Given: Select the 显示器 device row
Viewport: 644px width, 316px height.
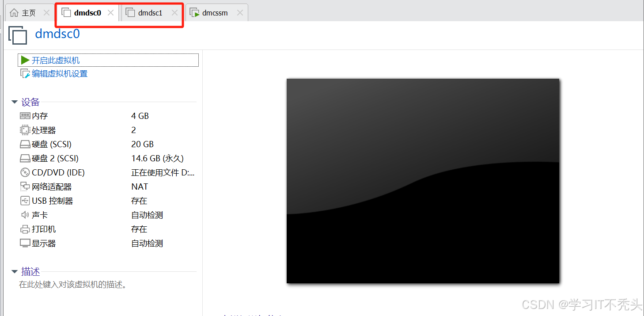Looking at the screenshot, I should (x=107, y=243).
